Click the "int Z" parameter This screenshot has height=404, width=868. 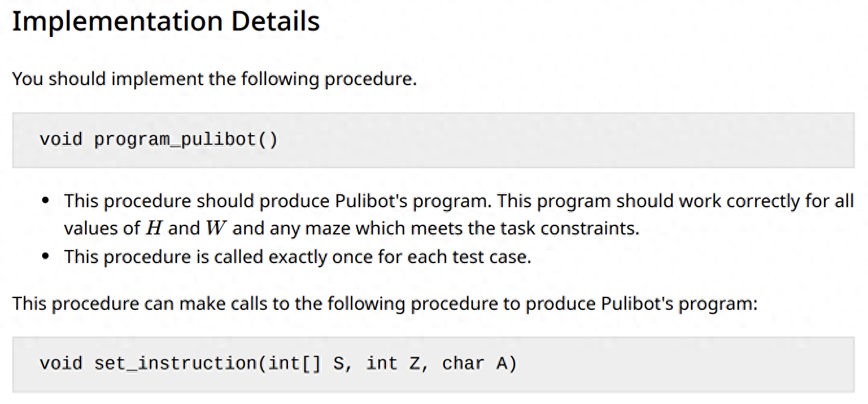click(393, 363)
